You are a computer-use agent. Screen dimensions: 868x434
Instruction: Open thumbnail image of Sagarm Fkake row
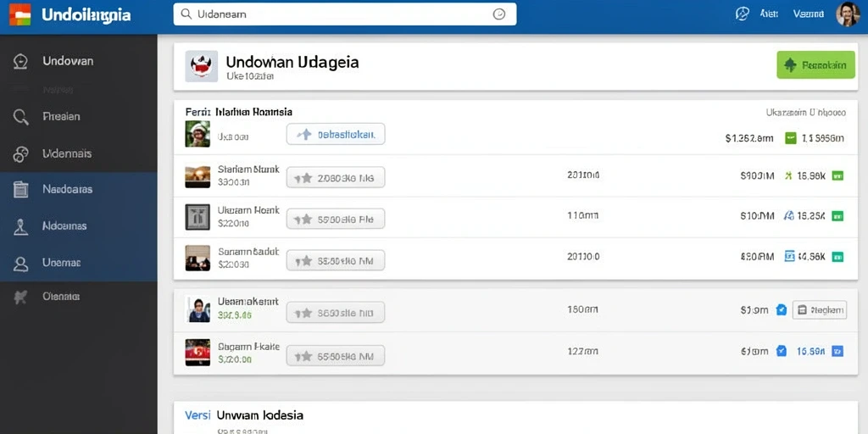(x=198, y=352)
